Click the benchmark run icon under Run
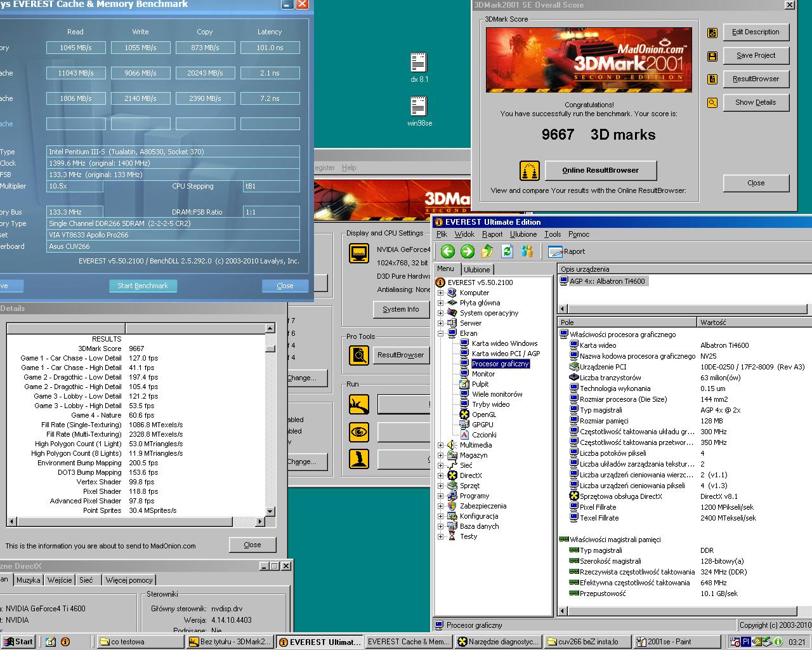 tap(359, 404)
